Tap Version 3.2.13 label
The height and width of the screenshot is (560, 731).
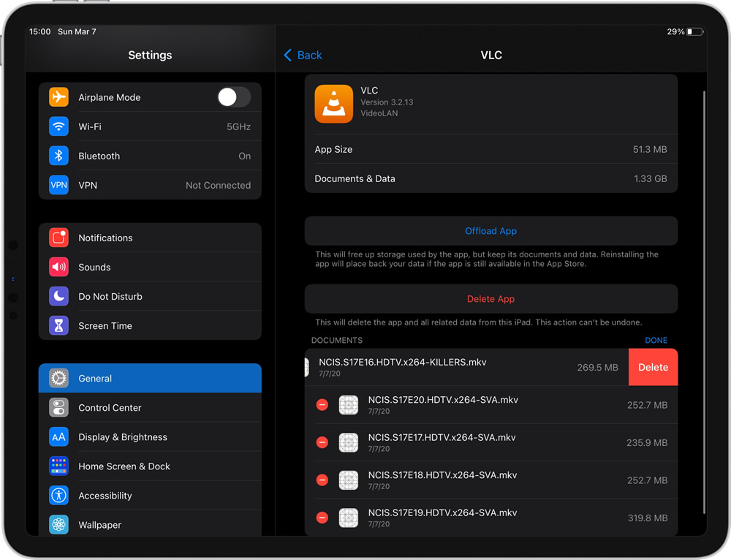387,102
